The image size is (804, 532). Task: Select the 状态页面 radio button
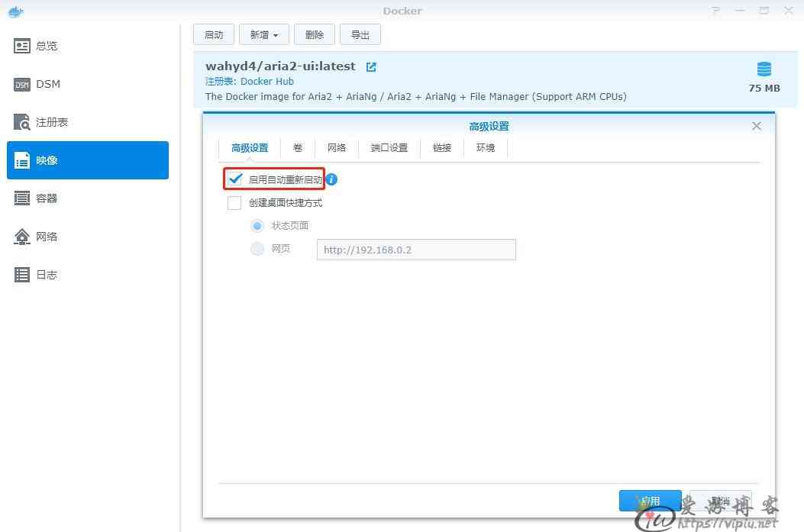tap(257, 226)
